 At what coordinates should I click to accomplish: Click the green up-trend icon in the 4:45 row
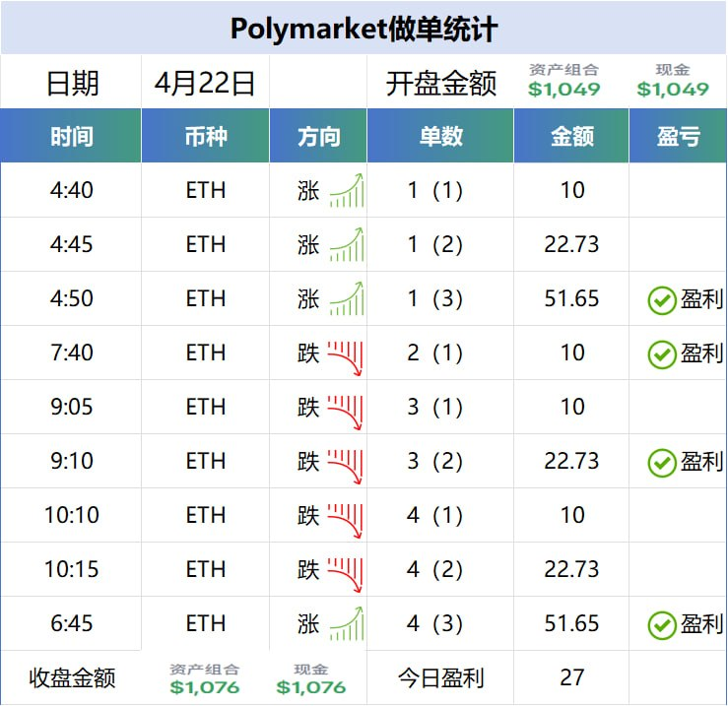[347, 244]
